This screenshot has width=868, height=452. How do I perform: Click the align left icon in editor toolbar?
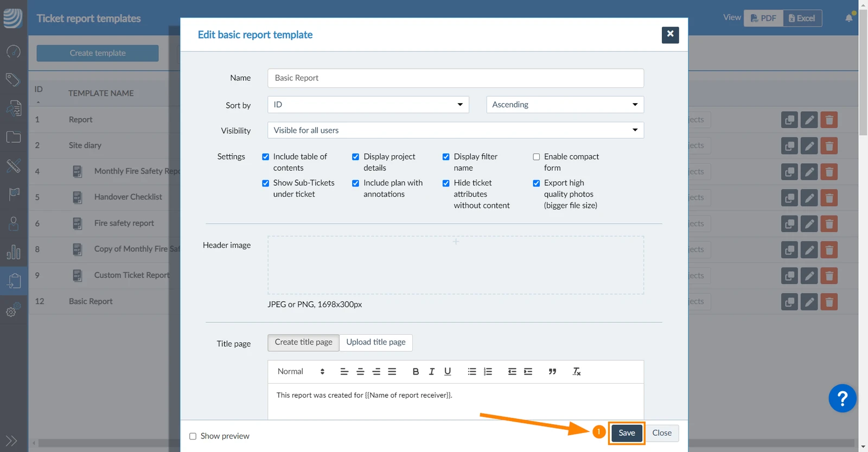[344, 372]
